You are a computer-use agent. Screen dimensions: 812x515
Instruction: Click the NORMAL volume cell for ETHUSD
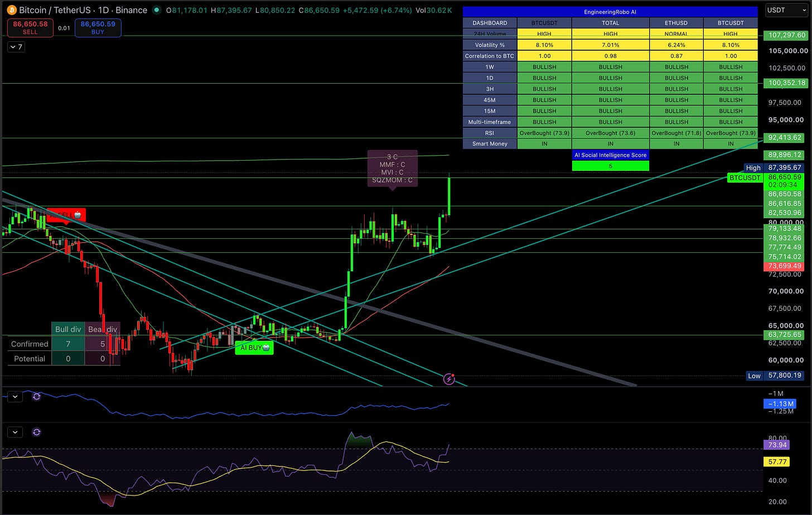tap(676, 34)
